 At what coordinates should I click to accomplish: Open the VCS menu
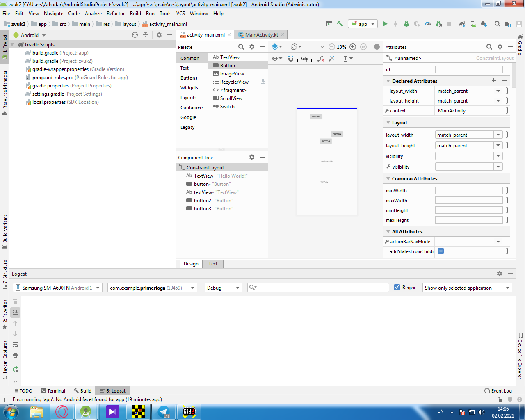181,13
